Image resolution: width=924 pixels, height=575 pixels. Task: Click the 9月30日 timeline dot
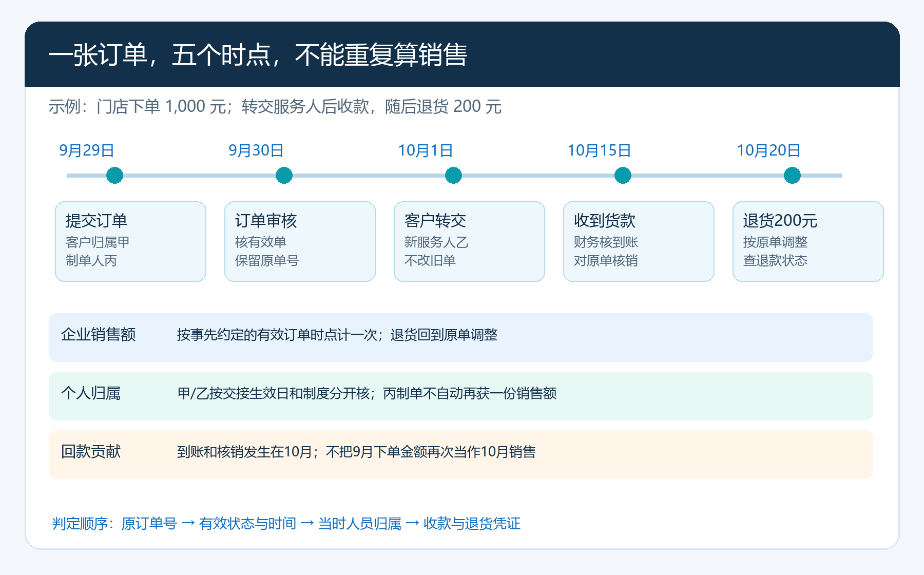pos(284,175)
